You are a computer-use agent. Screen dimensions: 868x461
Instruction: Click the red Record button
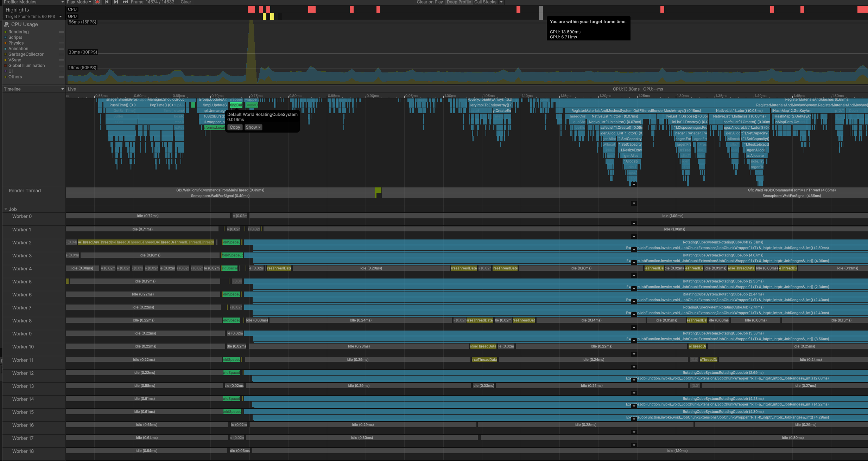[97, 2]
